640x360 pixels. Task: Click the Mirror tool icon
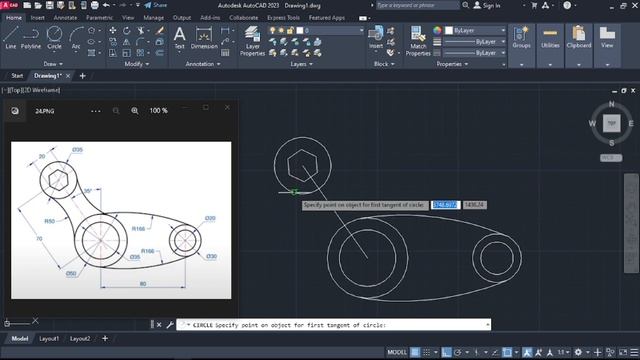pyautogui.click(x=127, y=42)
